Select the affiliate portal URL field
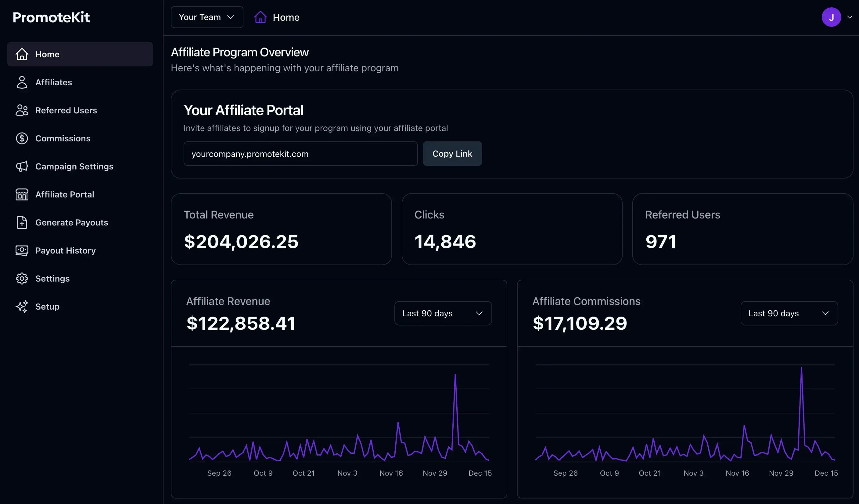This screenshot has height=504, width=859. (300, 154)
